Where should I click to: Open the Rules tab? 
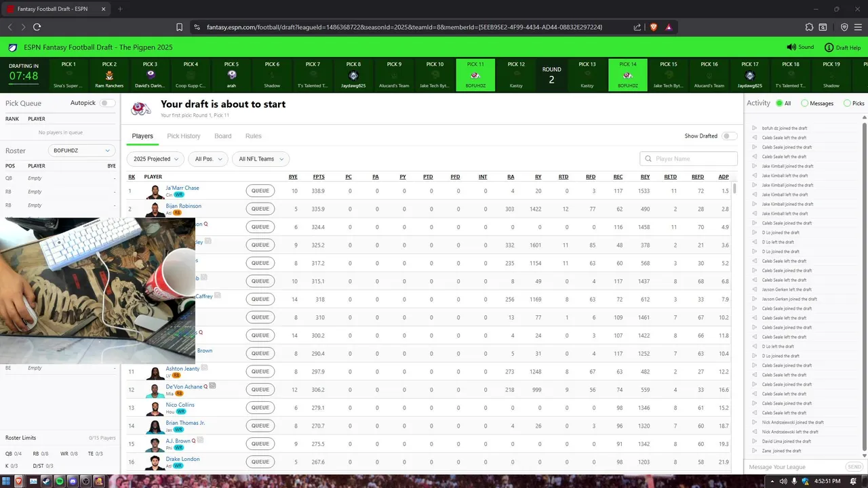click(x=253, y=136)
